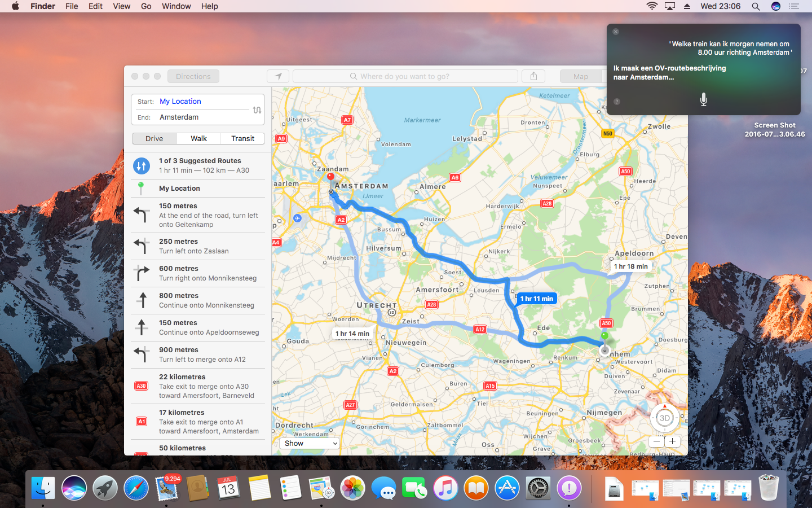Open Trash in the Dock
Image resolution: width=812 pixels, height=508 pixels.
pos(769,488)
